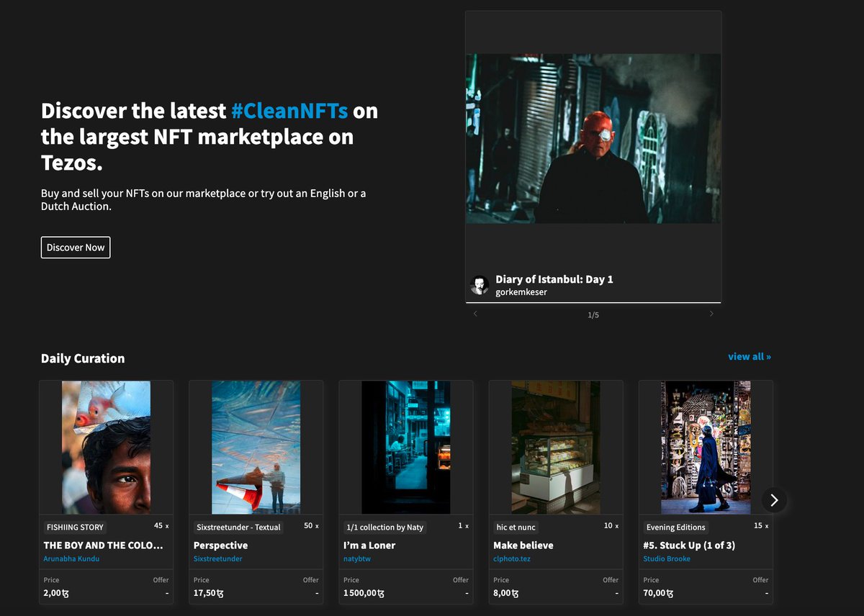Click the view all link in Daily Curation
The height and width of the screenshot is (616, 864).
pos(750,356)
